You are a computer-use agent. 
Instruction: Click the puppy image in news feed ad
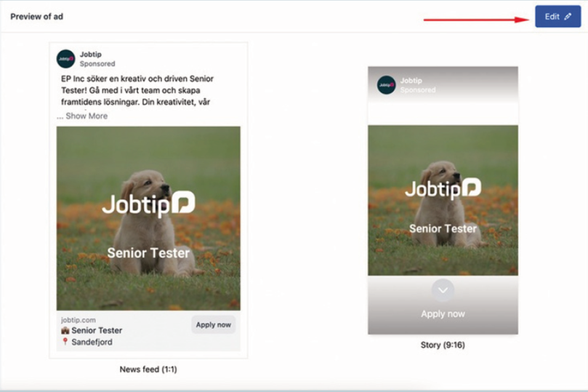click(148, 218)
